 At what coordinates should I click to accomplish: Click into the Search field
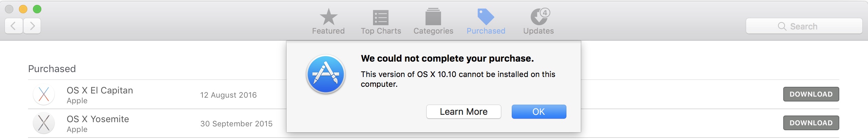(x=804, y=26)
